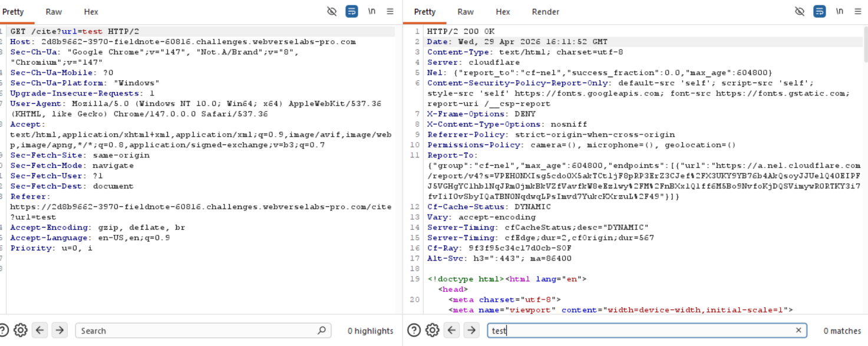Click the Cf-Ray header line

499,248
